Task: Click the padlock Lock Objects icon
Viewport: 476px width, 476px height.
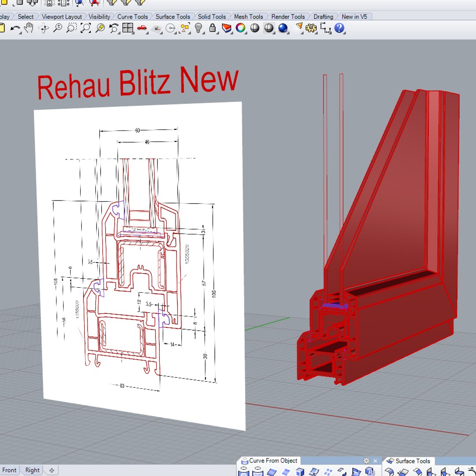Action: (x=213, y=28)
